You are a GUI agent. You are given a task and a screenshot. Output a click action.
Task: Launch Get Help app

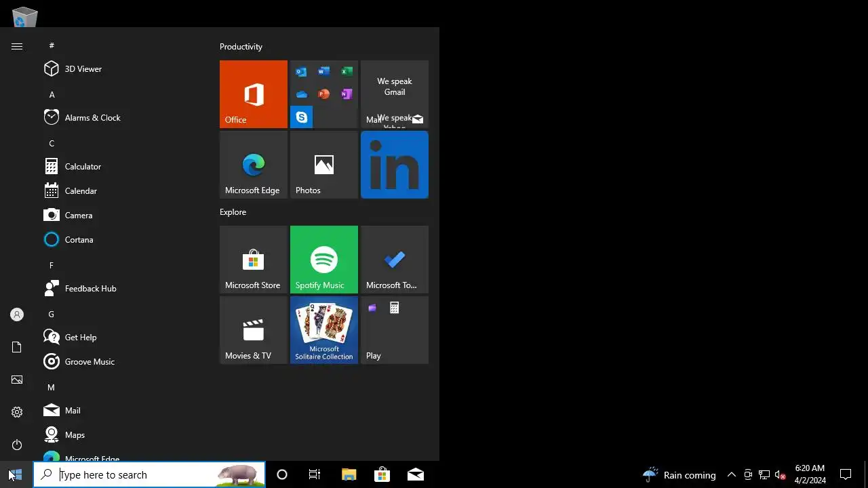121,338
